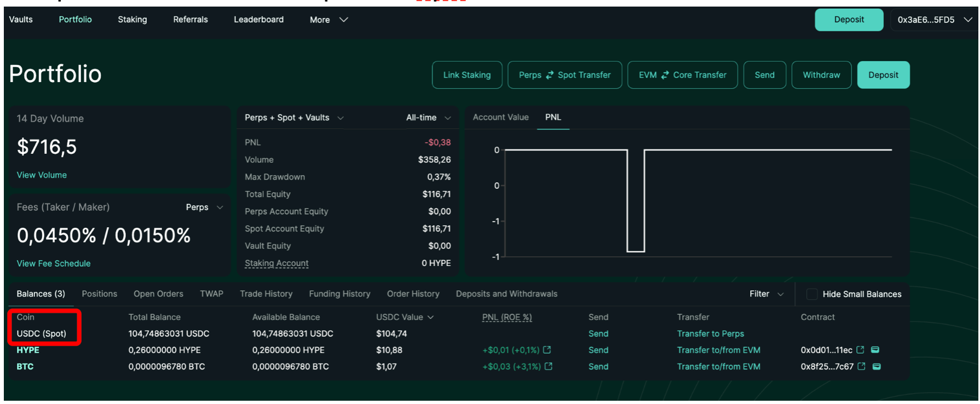Viewport: 980px width, 404px height.
Task: Sort balances by USDC Value column
Action: pos(404,318)
